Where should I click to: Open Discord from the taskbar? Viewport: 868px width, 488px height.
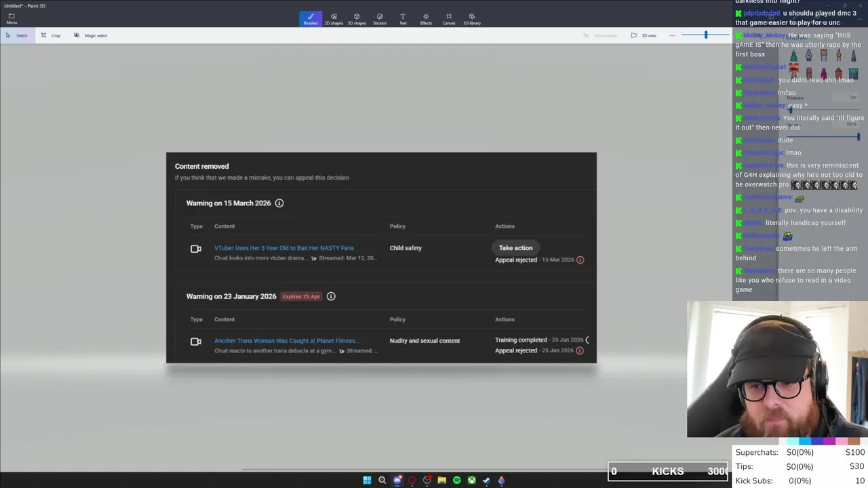(397, 481)
